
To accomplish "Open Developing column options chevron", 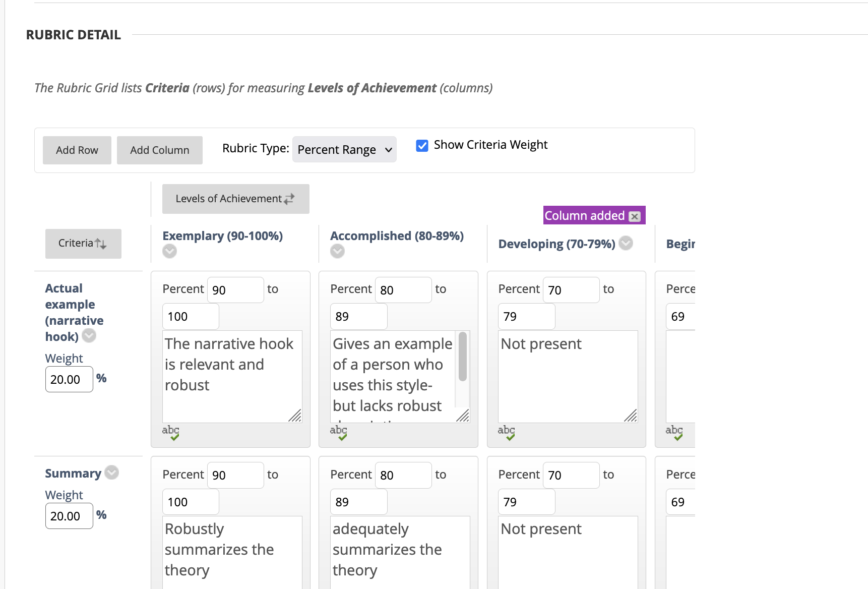I will tap(626, 243).
